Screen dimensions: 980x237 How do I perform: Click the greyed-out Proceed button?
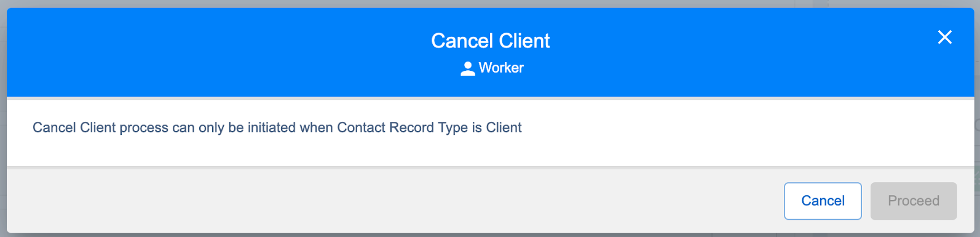tap(914, 201)
